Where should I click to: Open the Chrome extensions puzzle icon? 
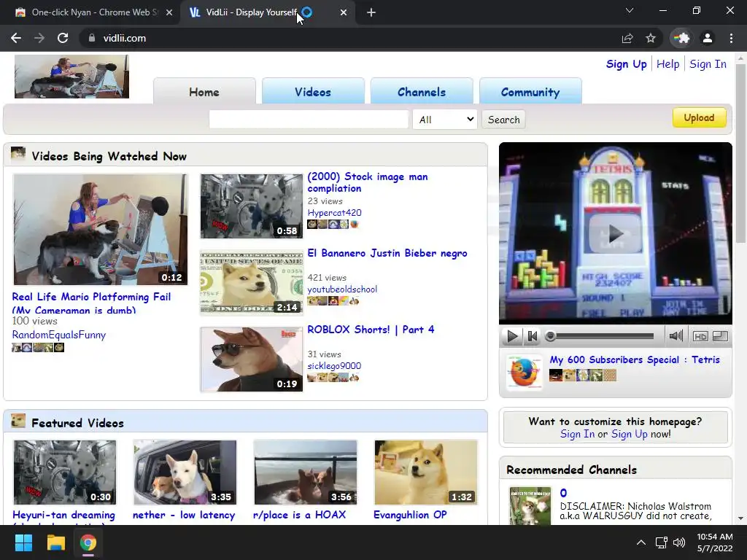point(682,38)
